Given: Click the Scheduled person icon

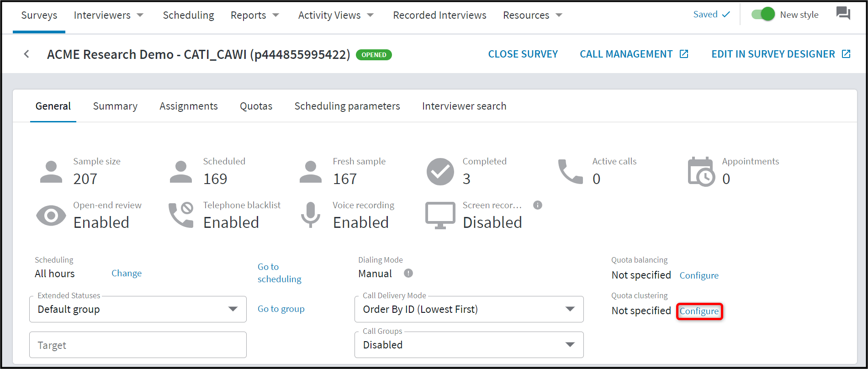Looking at the screenshot, I should (x=181, y=172).
